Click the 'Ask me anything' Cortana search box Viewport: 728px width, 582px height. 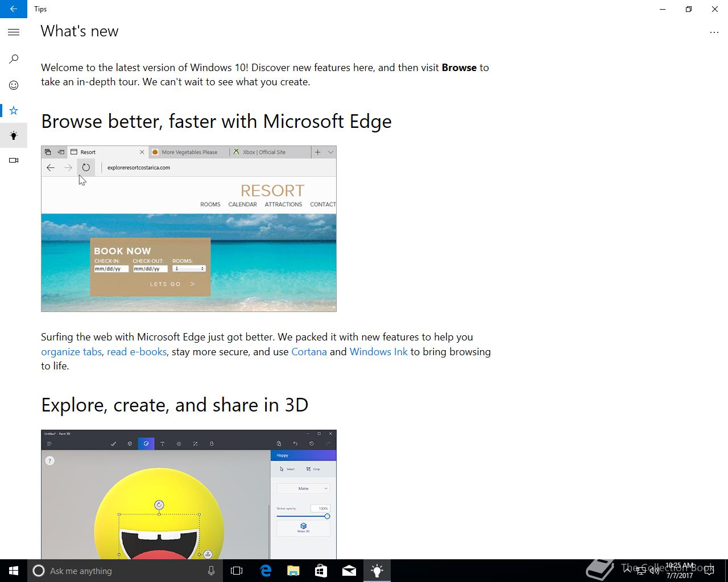click(x=124, y=571)
